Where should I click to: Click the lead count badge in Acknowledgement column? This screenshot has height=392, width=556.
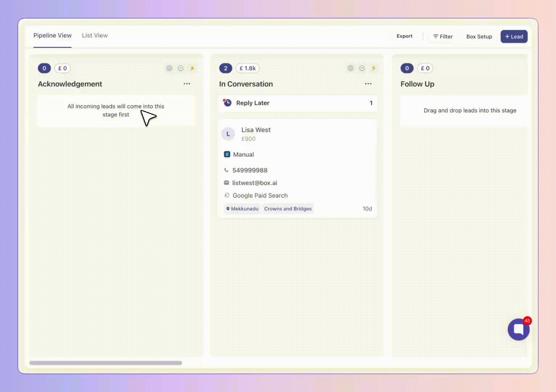tap(44, 68)
